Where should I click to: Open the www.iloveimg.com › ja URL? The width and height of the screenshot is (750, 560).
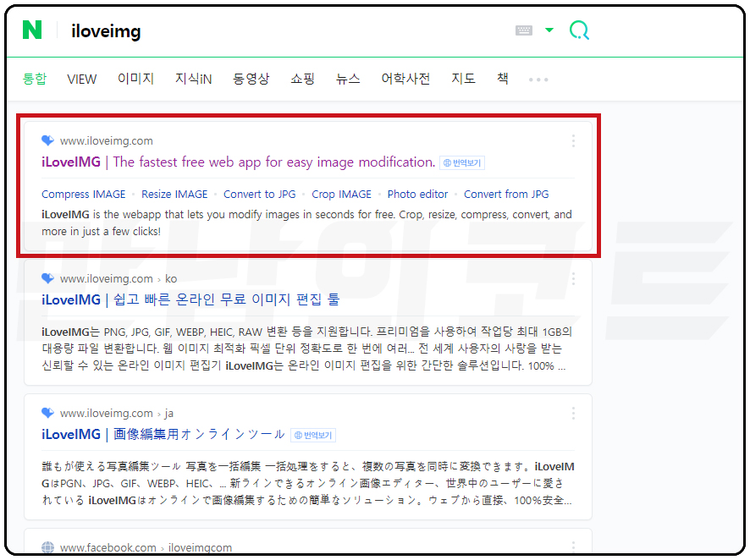pos(116,414)
